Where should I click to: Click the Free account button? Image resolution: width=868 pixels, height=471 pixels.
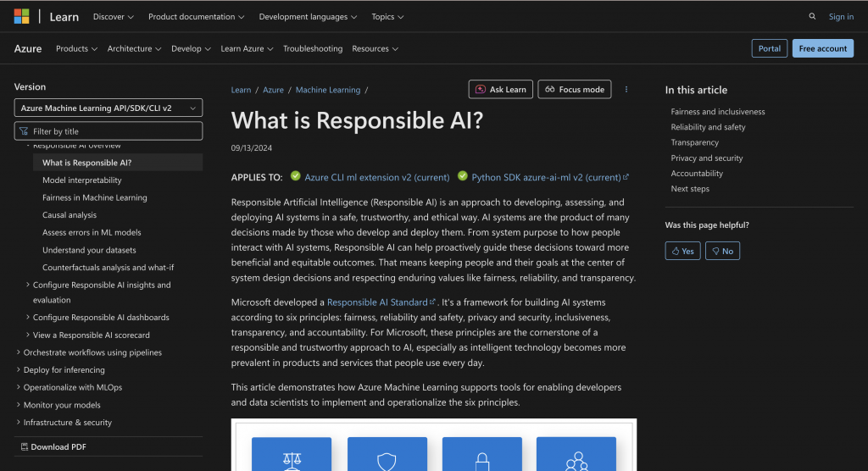pyautogui.click(x=822, y=48)
